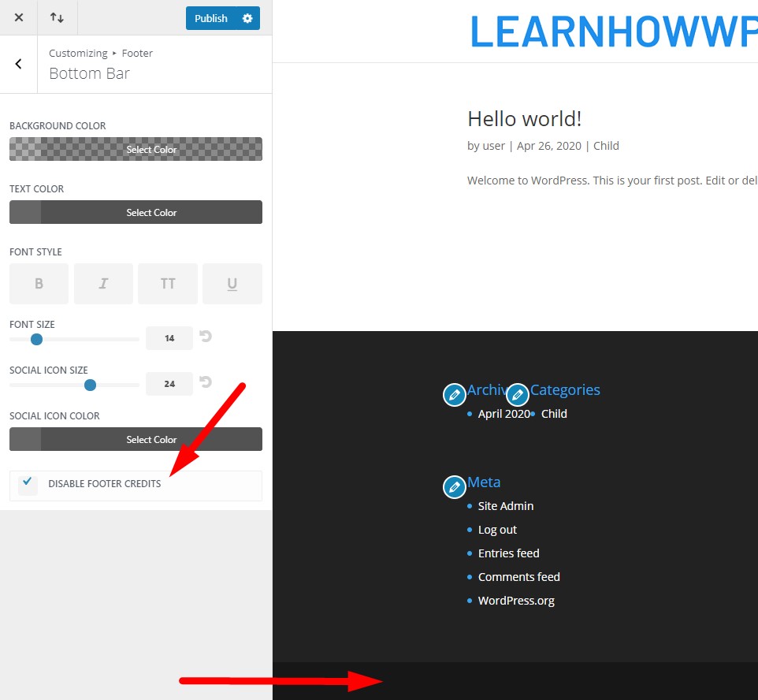Click the Social Icon Size value field 24
The image size is (758, 700).
[169, 384]
